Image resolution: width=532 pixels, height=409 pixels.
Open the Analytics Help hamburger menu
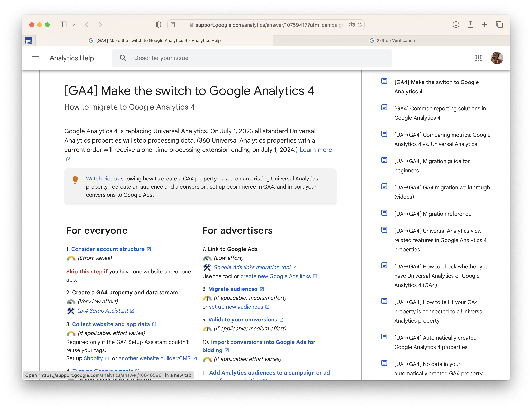35,58
